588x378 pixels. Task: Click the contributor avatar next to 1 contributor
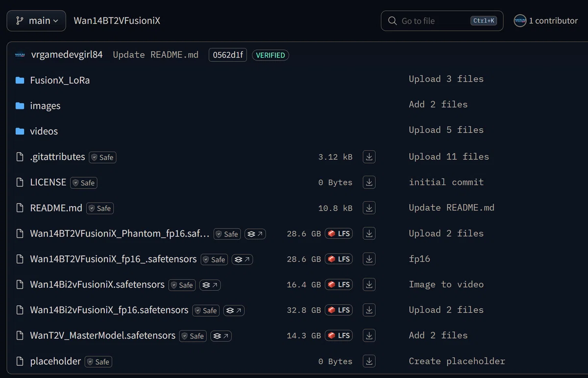[x=520, y=21]
